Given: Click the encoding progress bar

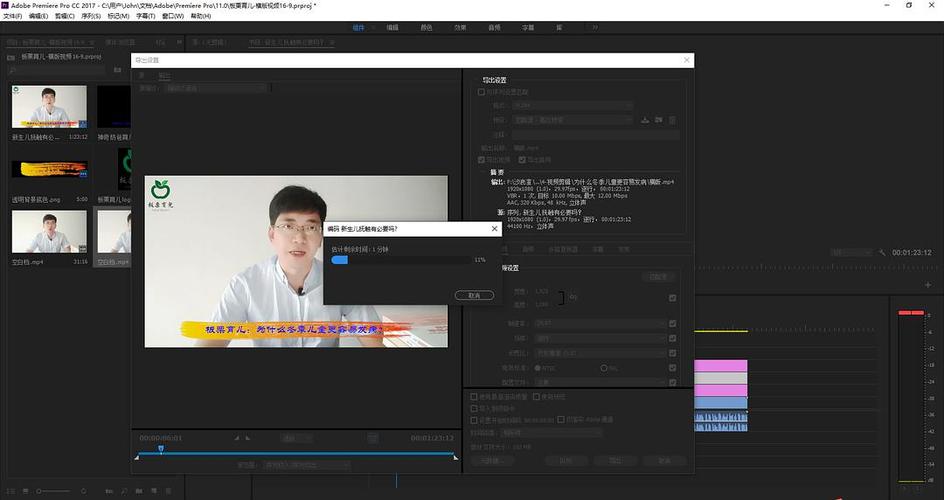Looking at the screenshot, I should click(x=402, y=260).
